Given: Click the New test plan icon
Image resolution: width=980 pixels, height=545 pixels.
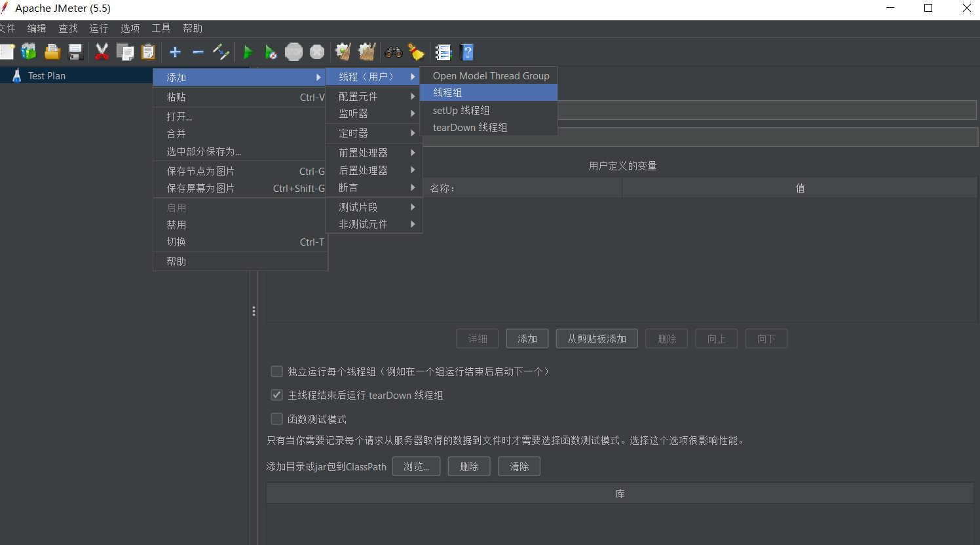Looking at the screenshot, I should 6,52.
